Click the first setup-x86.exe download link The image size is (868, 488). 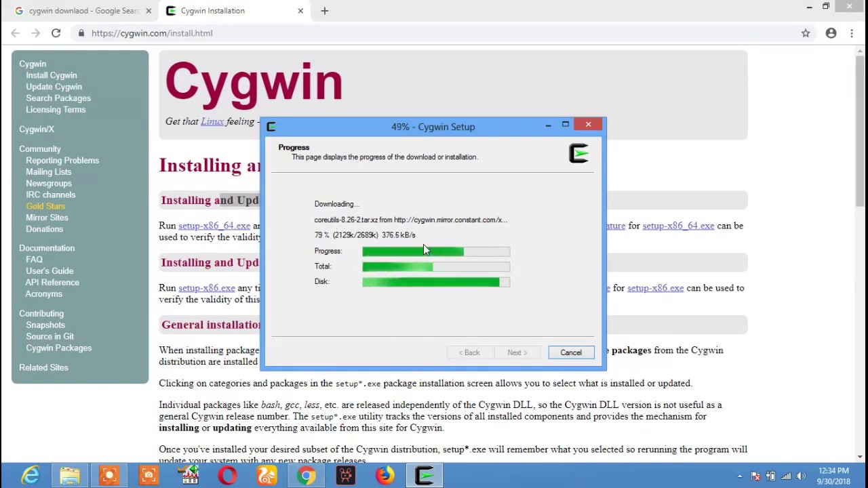(207, 288)
